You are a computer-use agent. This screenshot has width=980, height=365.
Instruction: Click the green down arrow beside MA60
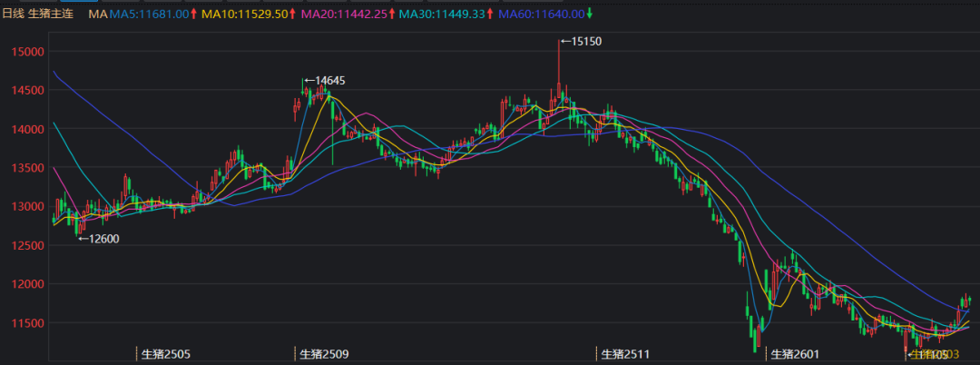pos(591,15)
